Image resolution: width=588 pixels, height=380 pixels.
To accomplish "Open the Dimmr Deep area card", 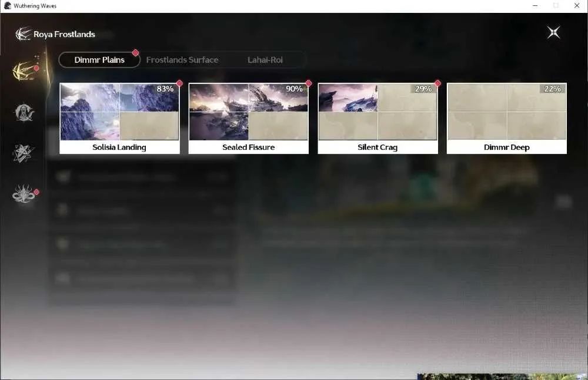I will [x=507, y=119].
